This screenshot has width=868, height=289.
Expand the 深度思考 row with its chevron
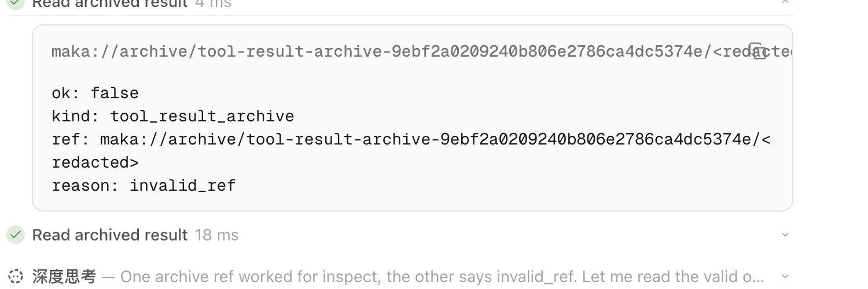pos(785,276)
